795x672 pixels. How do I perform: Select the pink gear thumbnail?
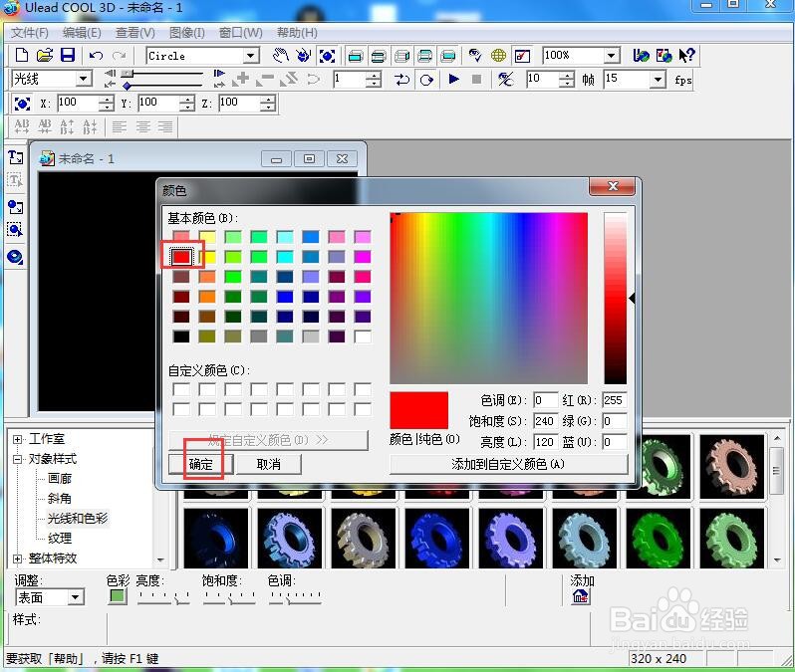[731, 466]
